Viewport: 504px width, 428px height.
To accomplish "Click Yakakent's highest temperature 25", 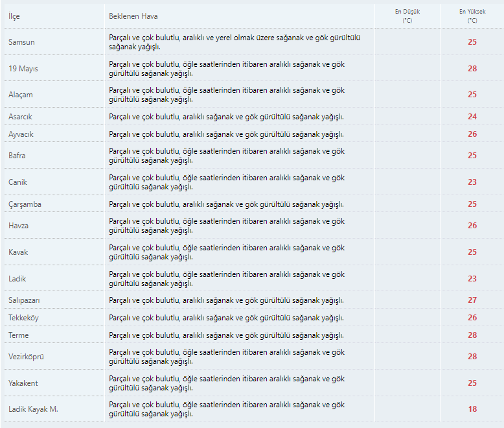I will 472,383.
